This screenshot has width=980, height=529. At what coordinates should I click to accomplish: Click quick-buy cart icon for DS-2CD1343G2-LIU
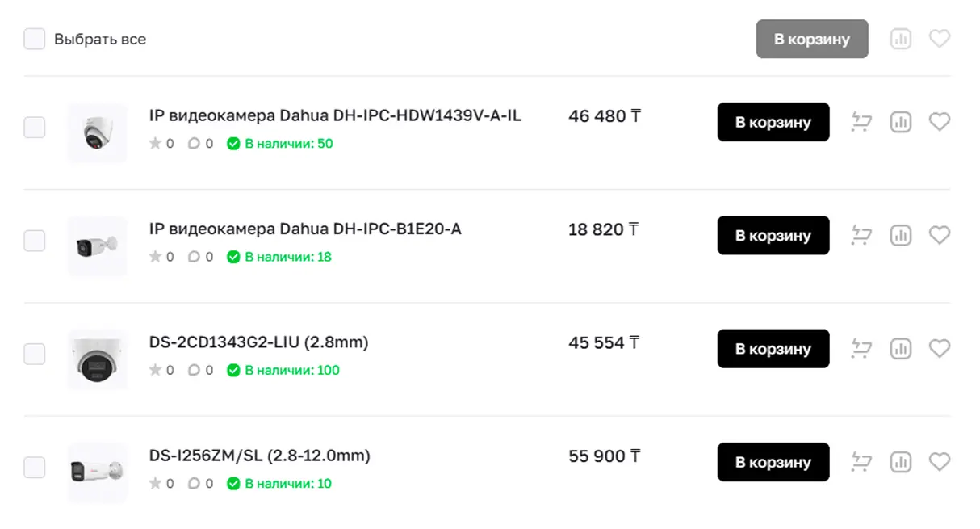(861, 349)
